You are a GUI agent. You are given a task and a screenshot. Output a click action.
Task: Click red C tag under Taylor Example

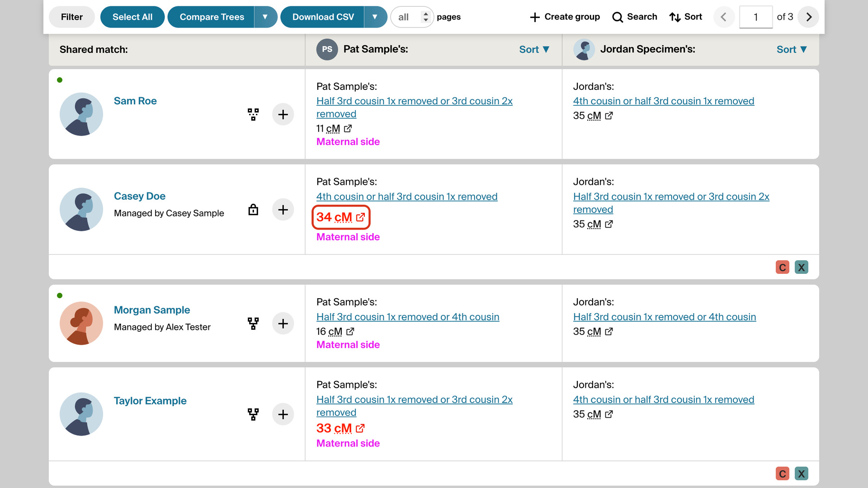[x=783, y=474]
